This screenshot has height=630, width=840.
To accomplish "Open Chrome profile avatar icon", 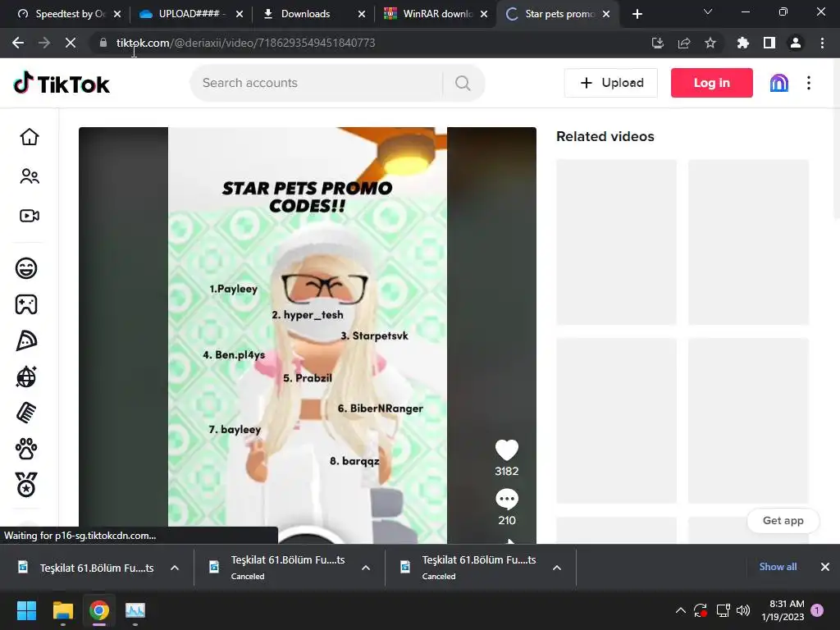I will 796,43.
